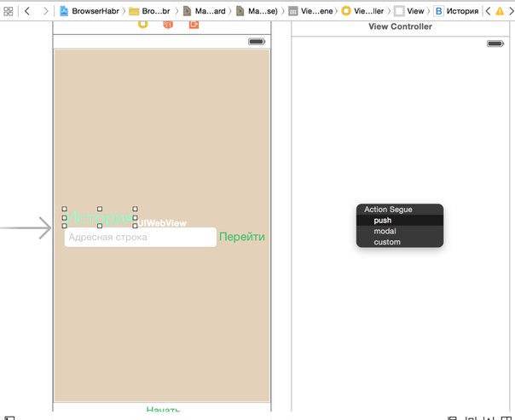Select the UIWebView label

point(162,223)
